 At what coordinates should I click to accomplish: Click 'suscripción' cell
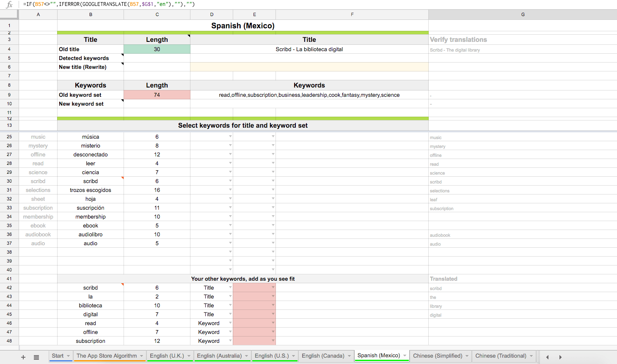coord(91,208)
